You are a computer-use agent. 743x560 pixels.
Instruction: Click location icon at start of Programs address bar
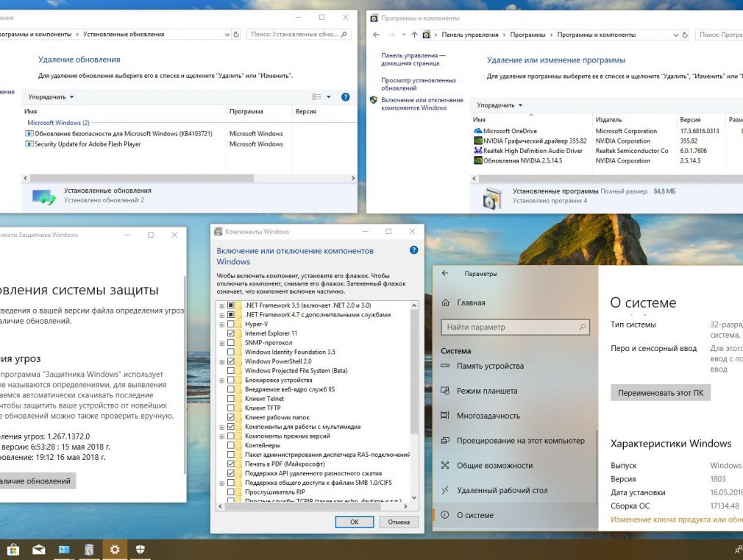coord(427,35)
